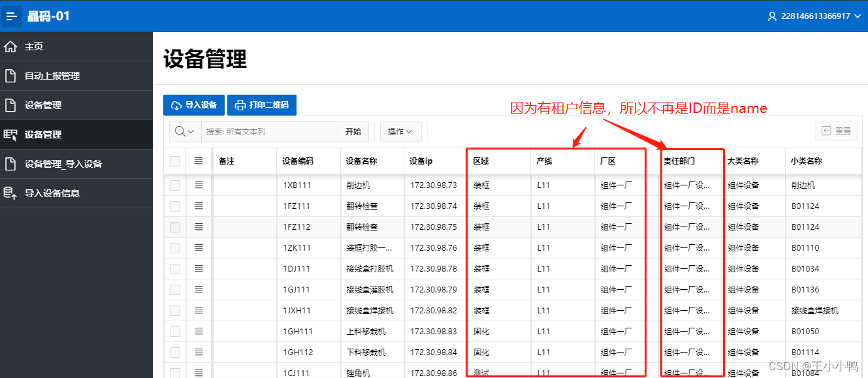The height and width of the screenshot is (378, 868).
Task: Open row actions menu for 1XB111
Action: click(199, 185)
